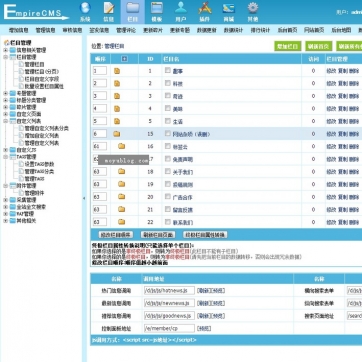Check the box for column ID 3
The height and width of the screenshot is (362, 362).
168,96
